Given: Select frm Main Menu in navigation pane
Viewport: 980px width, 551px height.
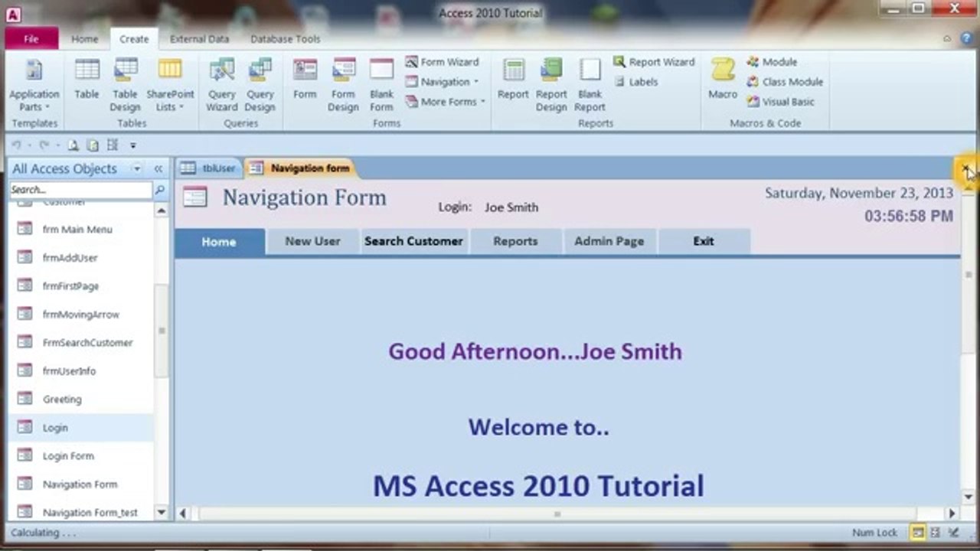Looking at the screenshot, I should tap(81, 229).
